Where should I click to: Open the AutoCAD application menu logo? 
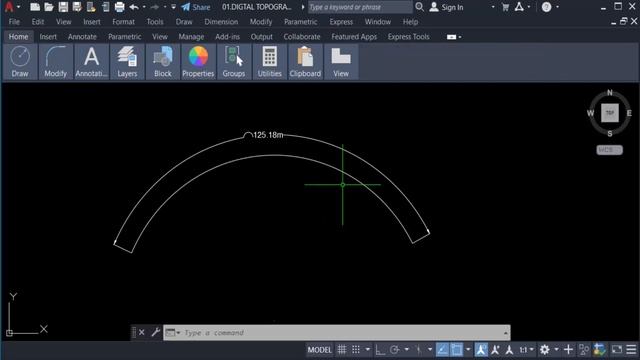pyautogui.click(x=9, y=7)
